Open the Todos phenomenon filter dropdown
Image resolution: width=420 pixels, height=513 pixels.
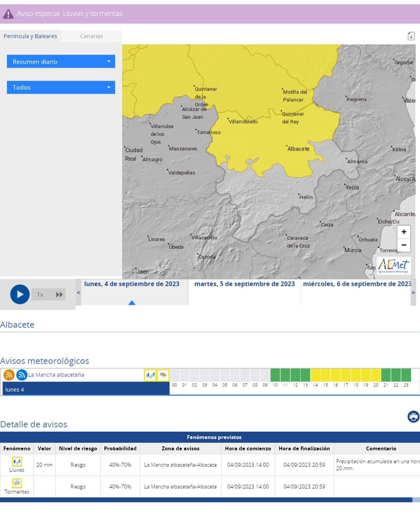[61, 87]
